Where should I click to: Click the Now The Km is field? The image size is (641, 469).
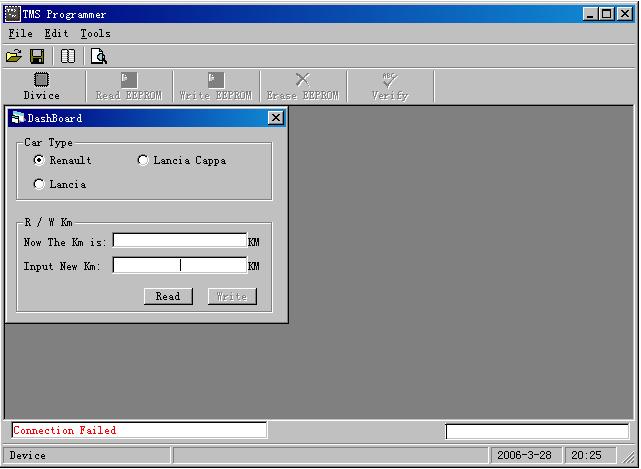pos(180,240)
